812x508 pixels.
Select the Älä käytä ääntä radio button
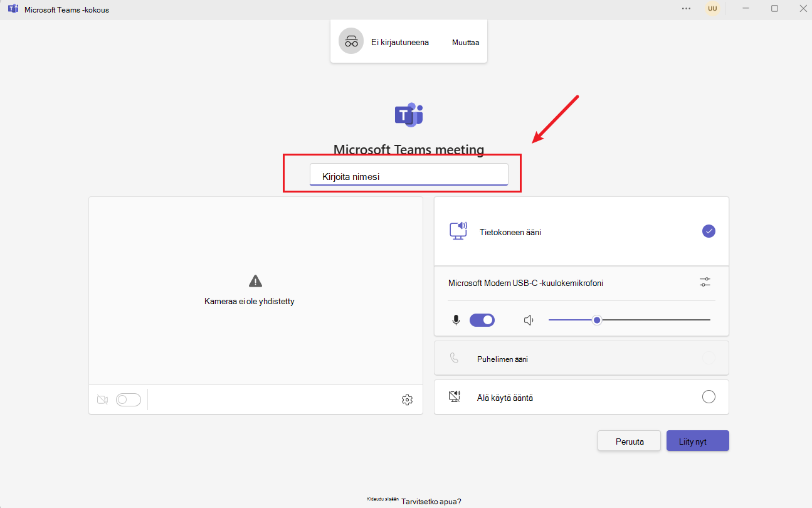pyautogui.click(x=709, y=396)
